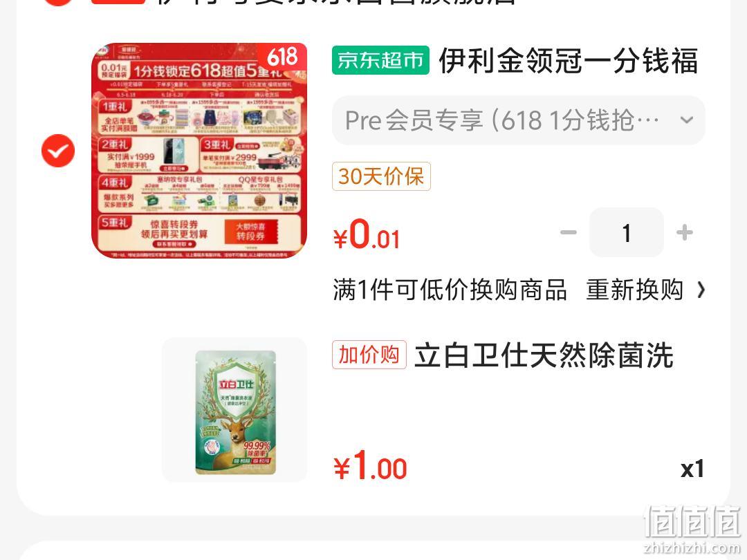This screenshot has height=560, width=747.
Task: Open the 立白卫仕 detergent product thumbnail
Action: pyautogui.click(x=235, y=410)
